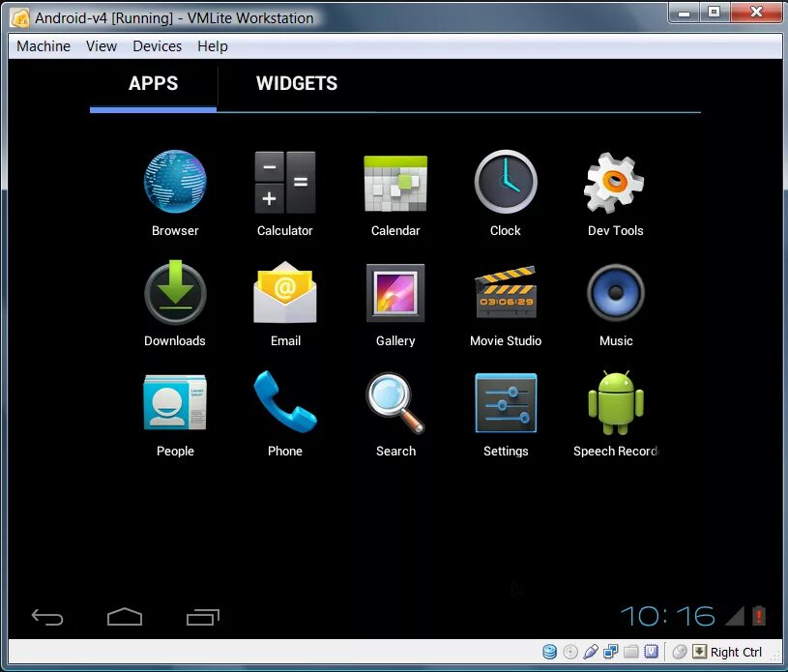Switch to the APPS tab
The height and width of the screenshot is (672, 788).
click(154, 83)
